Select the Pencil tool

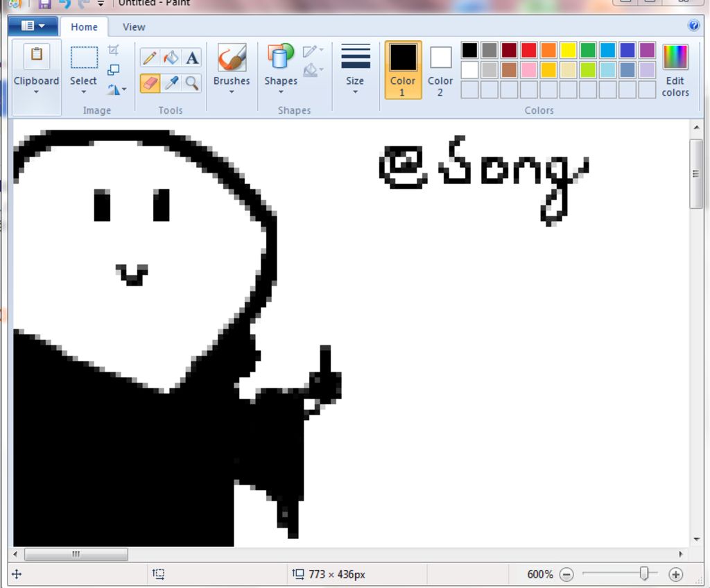(150, 58)
